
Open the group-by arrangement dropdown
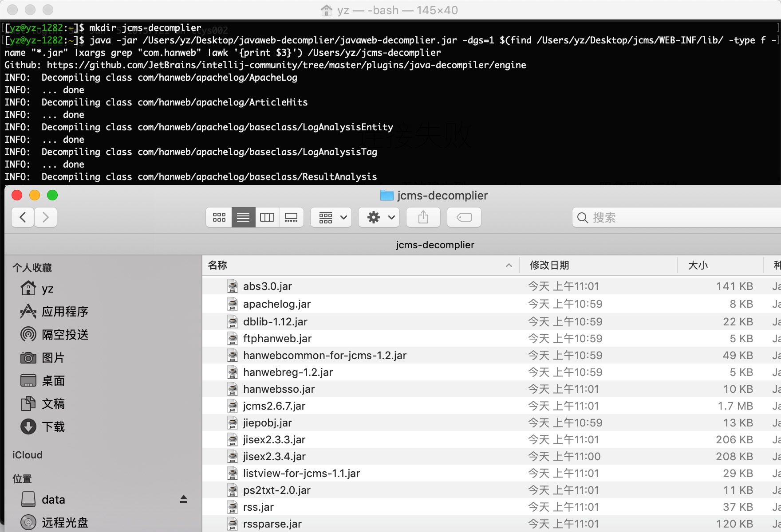[x=331, y=217]
